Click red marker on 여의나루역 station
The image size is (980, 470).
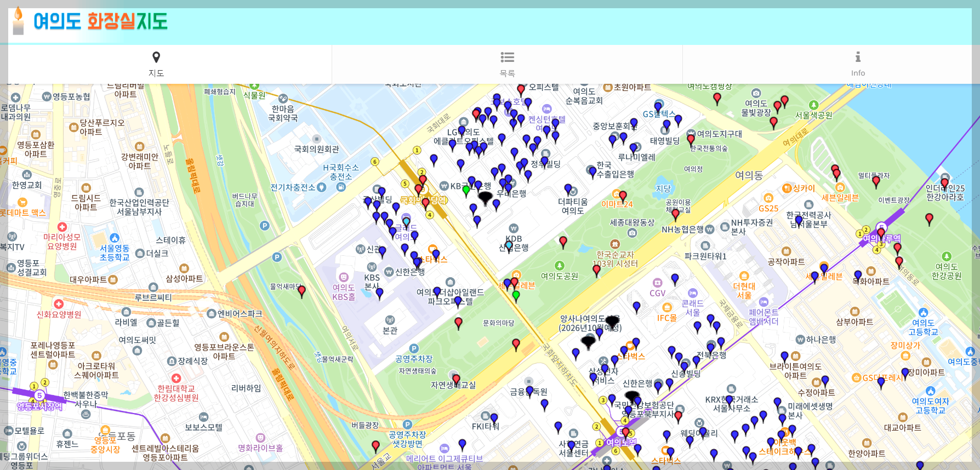click(881, 234)
